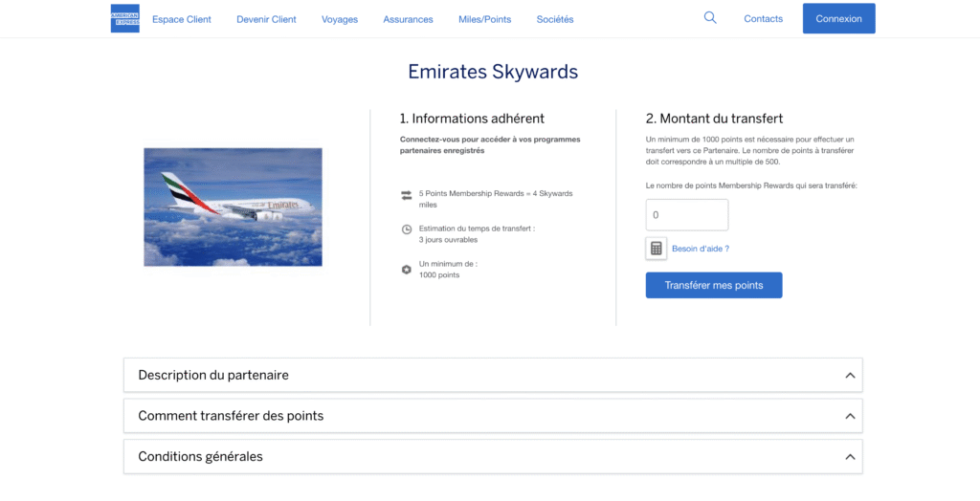Open the Assurances menu
Image resolution: width=980 pixels, height=501 pixels.
408,19
